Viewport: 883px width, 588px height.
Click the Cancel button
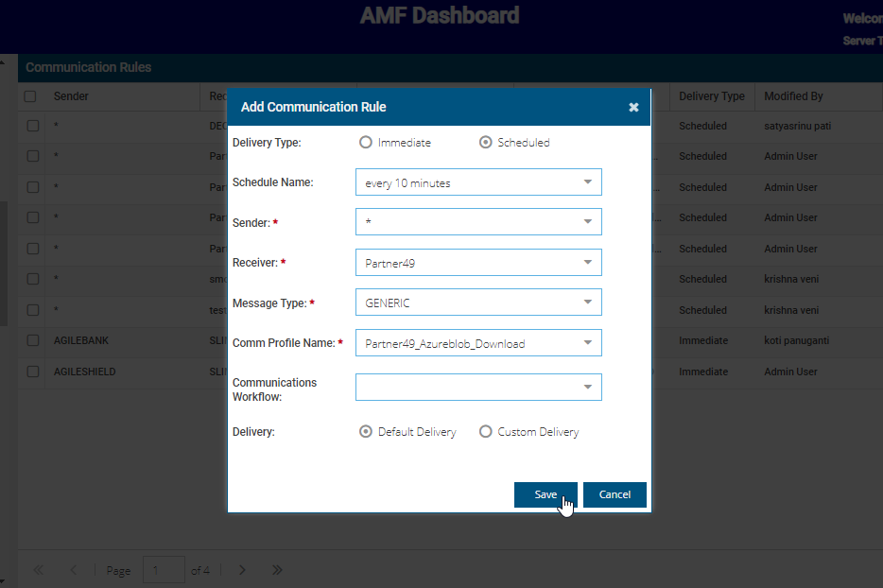tap(615, 494)
